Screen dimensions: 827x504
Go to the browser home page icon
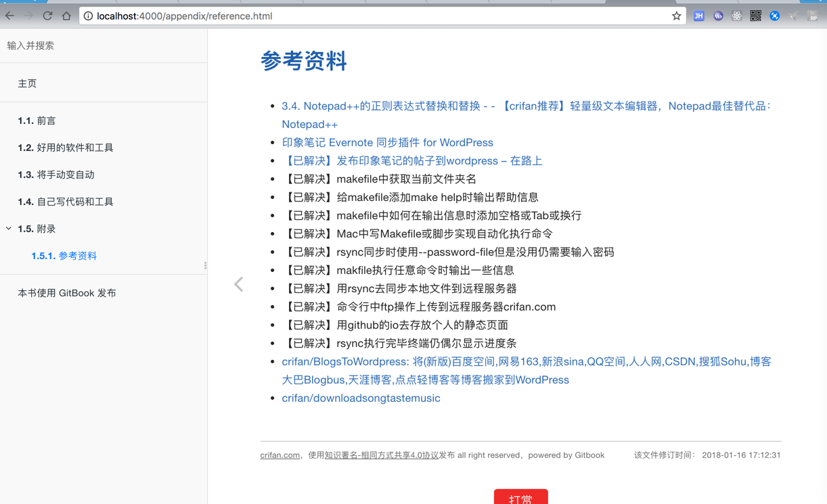coord(66,16)
